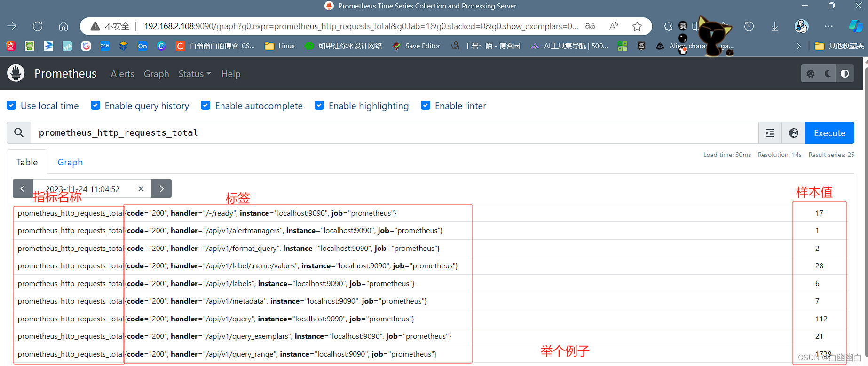Click the browser address bar URL

(x=361, y=26)
